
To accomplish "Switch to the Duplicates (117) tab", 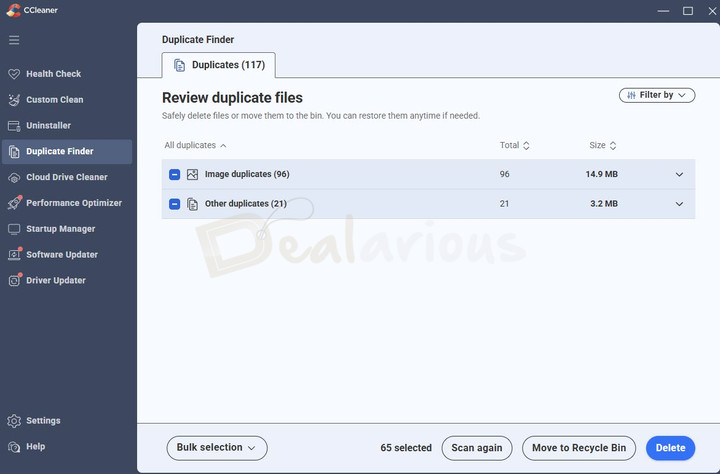I will click(219, 65).
